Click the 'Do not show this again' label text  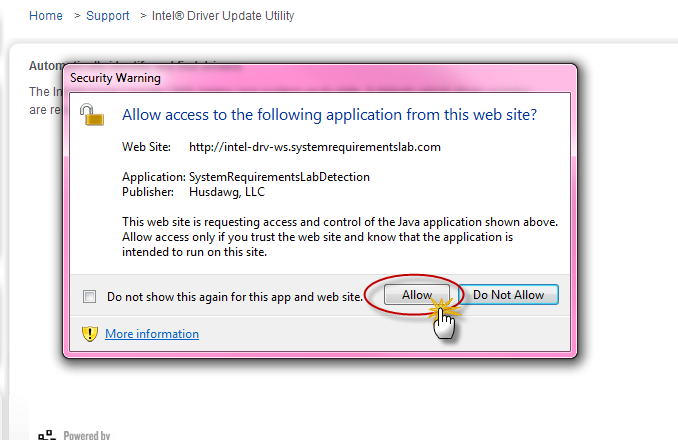click(235, 297)
